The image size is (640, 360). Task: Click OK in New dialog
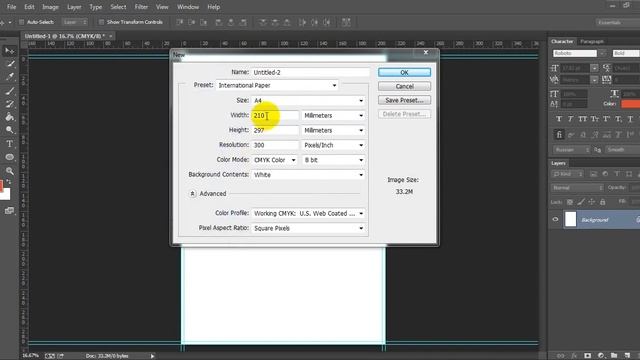[x=404, y=72]
